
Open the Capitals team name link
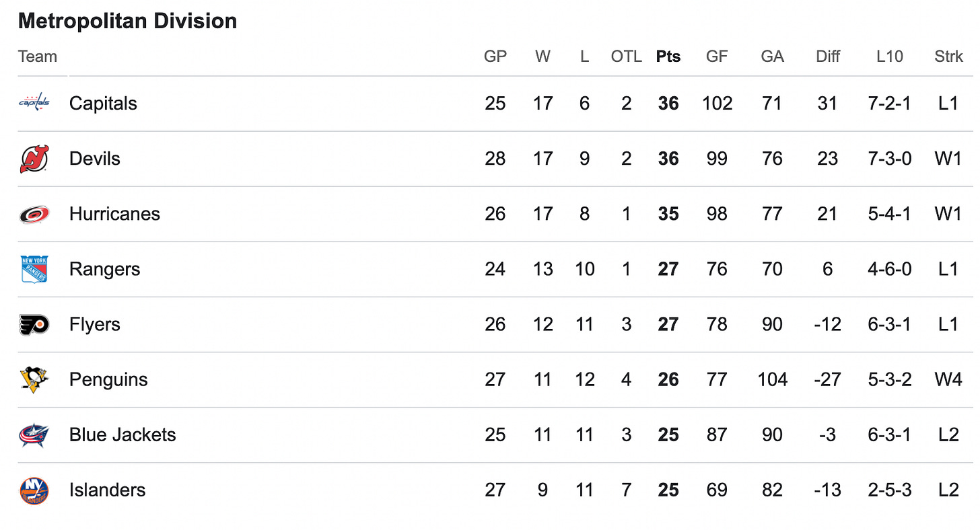pos(103,104)
